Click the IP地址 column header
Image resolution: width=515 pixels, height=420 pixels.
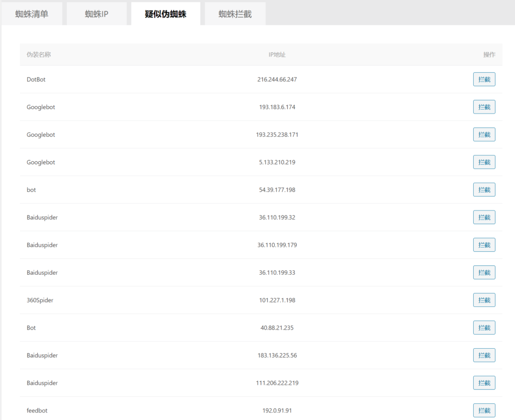click(277, 55)
